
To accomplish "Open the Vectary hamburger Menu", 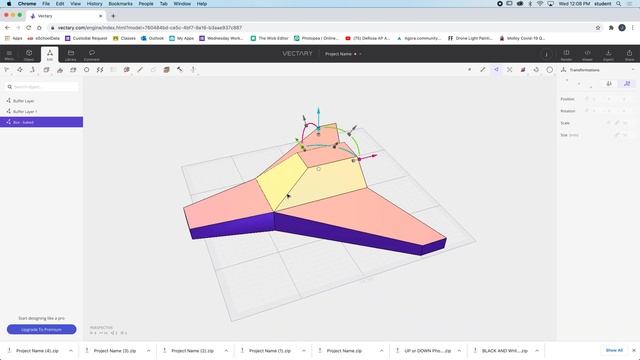I will [9, 54].
